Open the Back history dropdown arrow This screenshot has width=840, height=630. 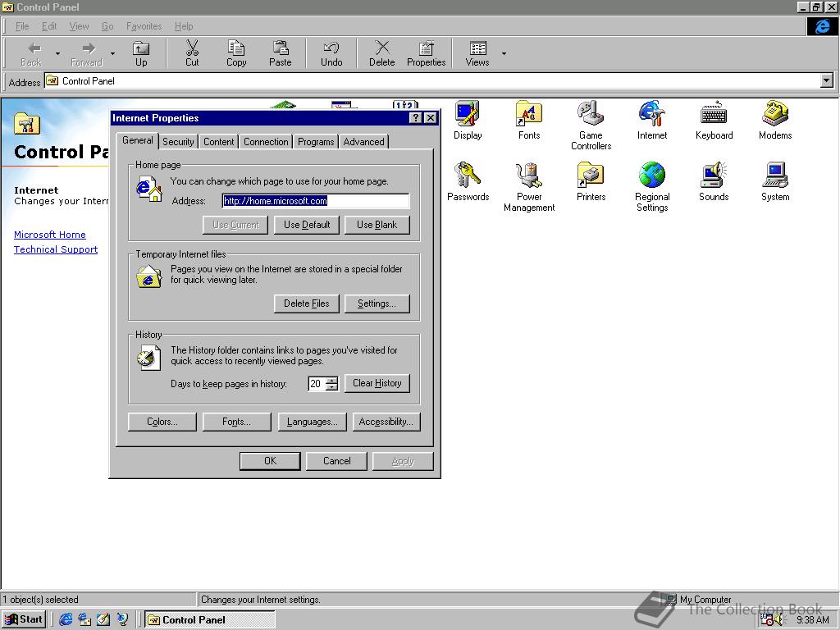tap(57, 53)
